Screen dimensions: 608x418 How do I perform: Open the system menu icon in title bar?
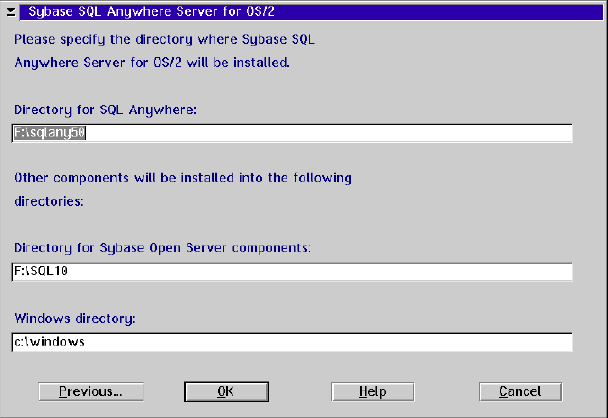11,12
